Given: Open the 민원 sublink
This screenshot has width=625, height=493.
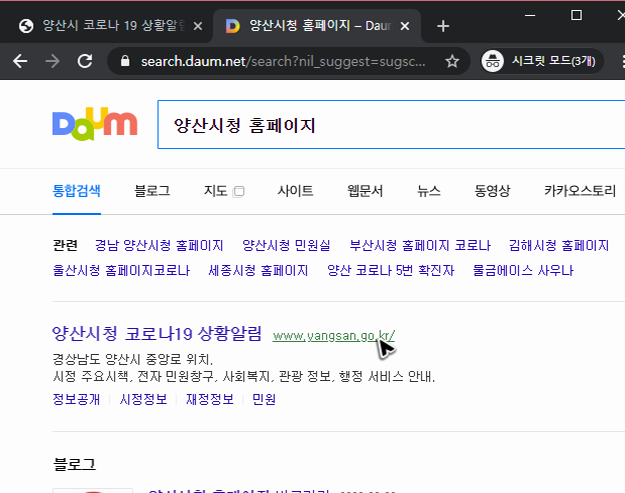Looking at the screenshot, I should pos(264,399).
